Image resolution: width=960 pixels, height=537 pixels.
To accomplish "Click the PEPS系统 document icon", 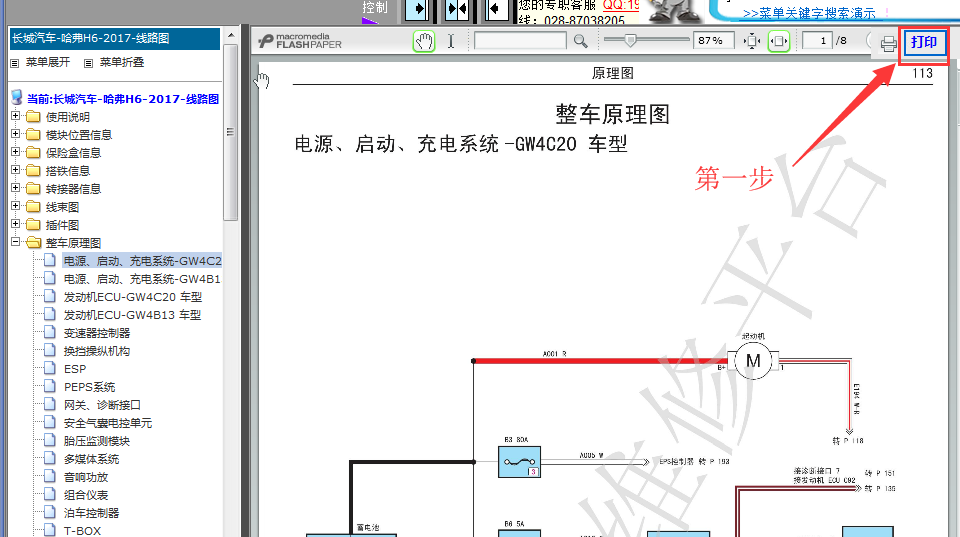I will 50,386.
